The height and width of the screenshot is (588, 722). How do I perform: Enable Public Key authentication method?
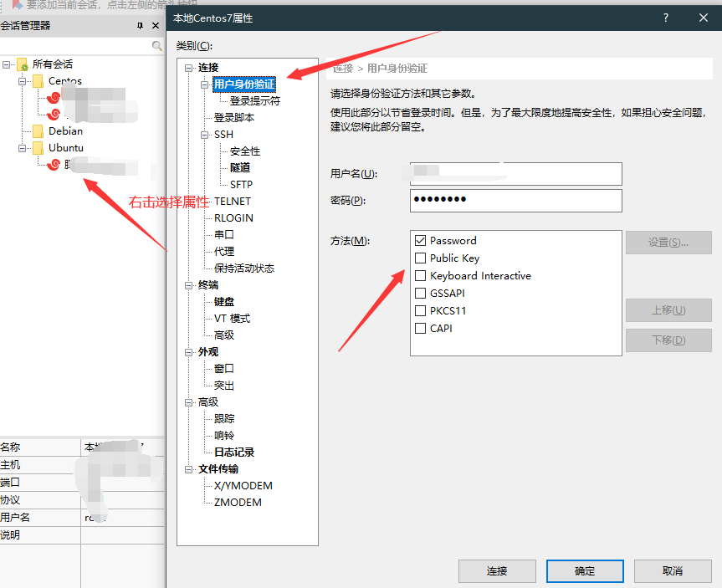pyautogui.click(x=420, y=258)
